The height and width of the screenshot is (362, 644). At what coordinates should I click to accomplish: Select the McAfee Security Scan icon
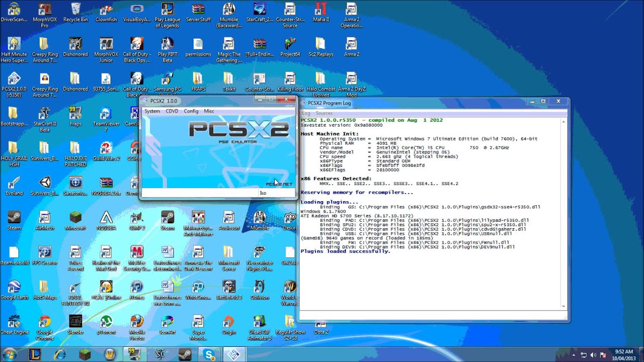(x=136, y=257)
